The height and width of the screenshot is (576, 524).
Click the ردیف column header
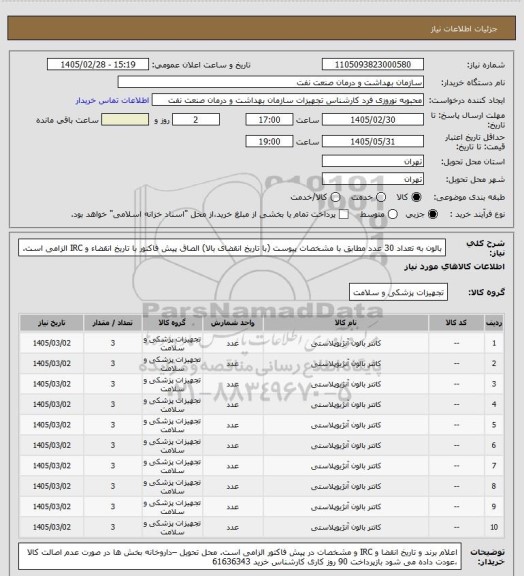point(494,323)
